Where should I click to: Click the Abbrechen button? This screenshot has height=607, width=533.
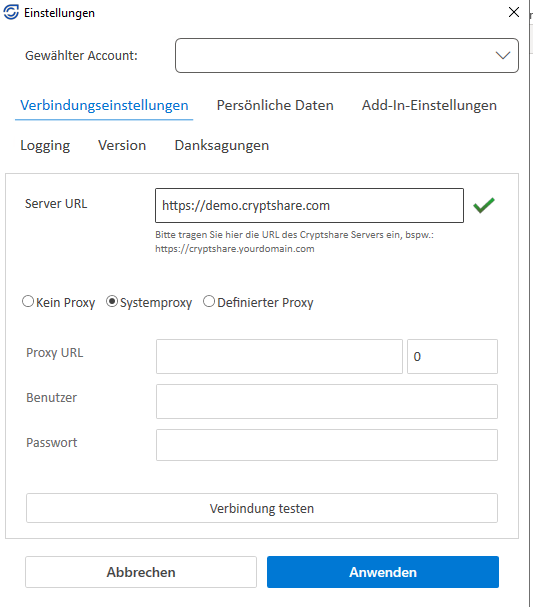coord(141,572)
